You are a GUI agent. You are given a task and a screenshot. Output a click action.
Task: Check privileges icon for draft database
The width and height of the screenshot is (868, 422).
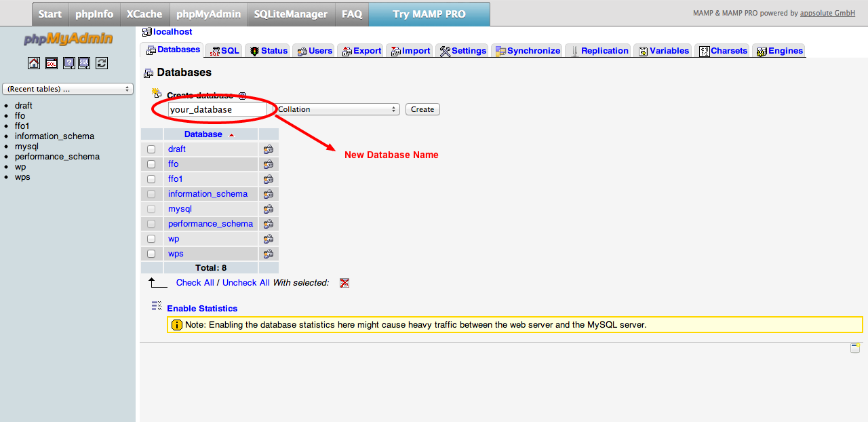click(269, 149)
